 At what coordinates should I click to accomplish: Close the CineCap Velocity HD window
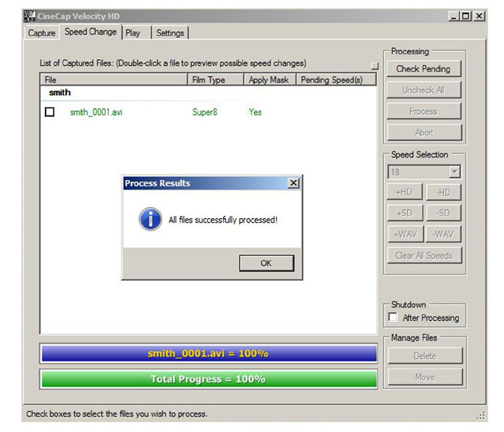tap(479, 16)
